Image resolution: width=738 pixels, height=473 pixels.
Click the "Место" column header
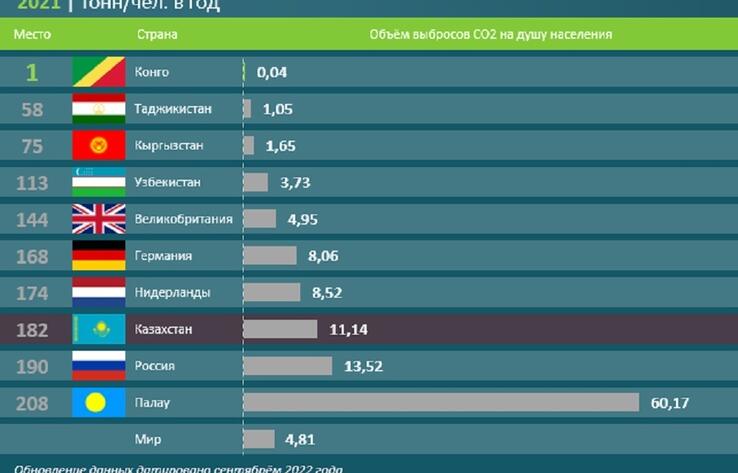[32, 35]
